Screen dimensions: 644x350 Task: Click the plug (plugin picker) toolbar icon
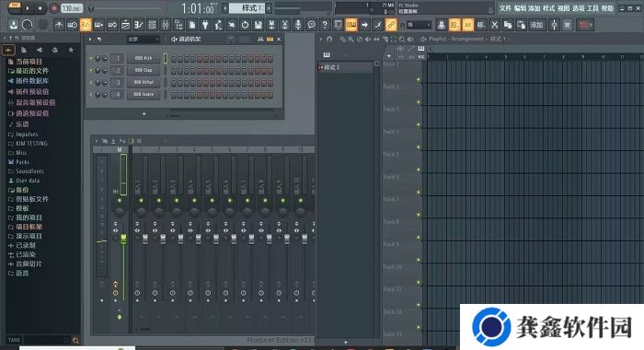point(205,25)
